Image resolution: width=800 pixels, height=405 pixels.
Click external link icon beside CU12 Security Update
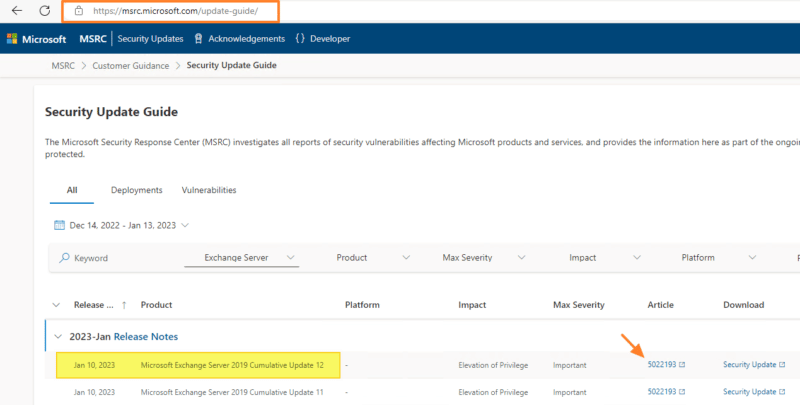[782, 365]
